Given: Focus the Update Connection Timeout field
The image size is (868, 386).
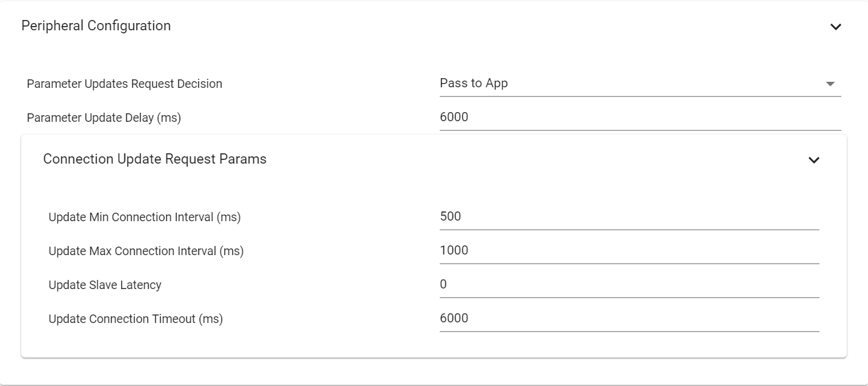Looking at the screenshot, I should click(629, 319).
